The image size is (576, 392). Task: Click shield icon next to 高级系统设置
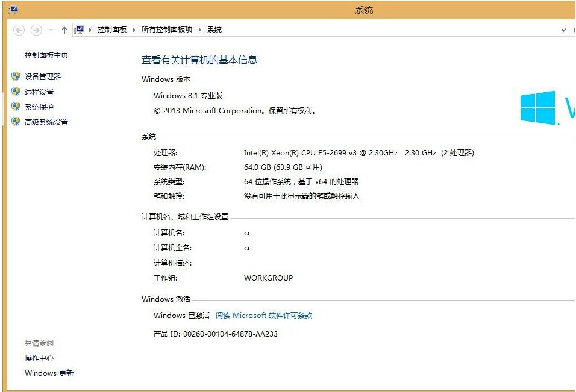pos(16,122)
